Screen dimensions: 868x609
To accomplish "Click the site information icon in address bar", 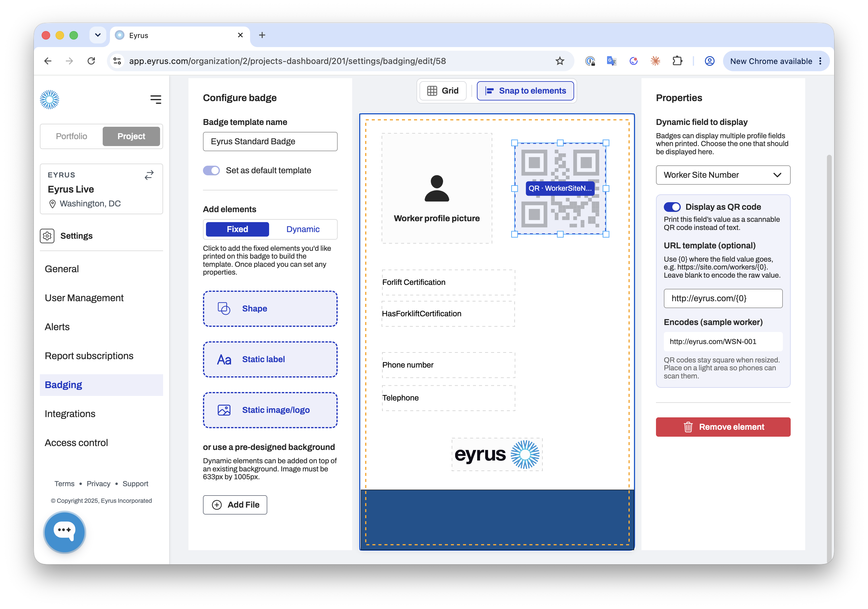I will (x=117, y=61).
